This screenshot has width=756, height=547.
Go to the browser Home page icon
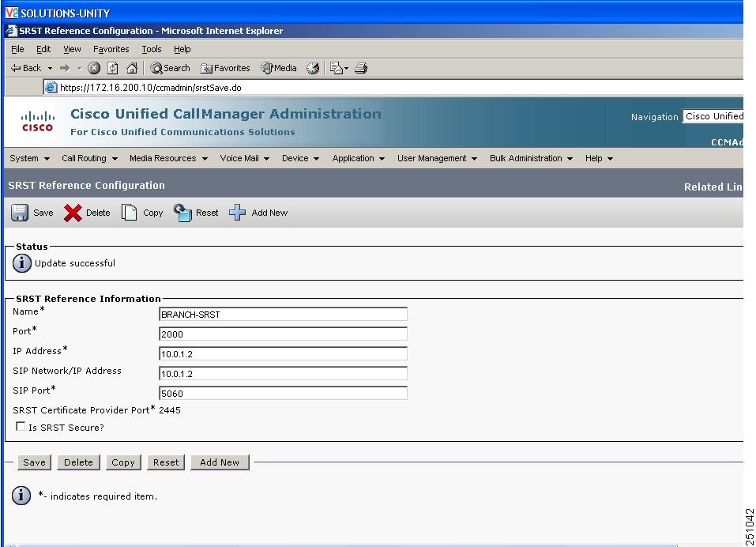pyautogui.click(x=132, y=68)
